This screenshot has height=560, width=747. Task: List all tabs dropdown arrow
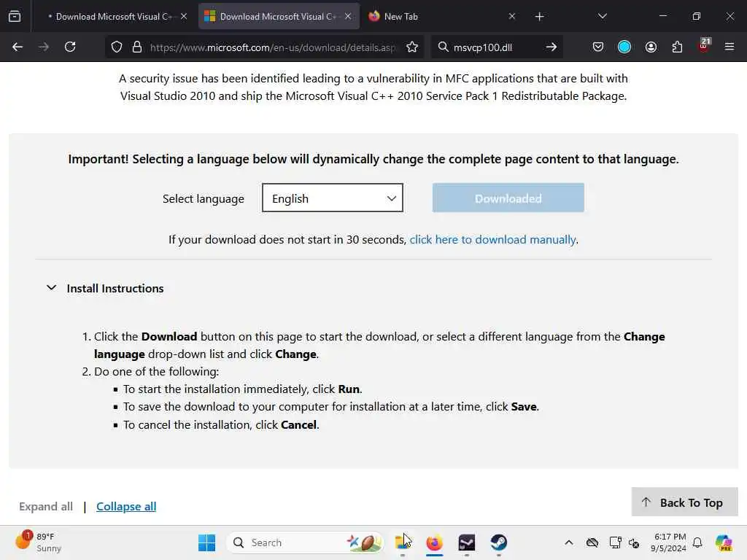602,16
